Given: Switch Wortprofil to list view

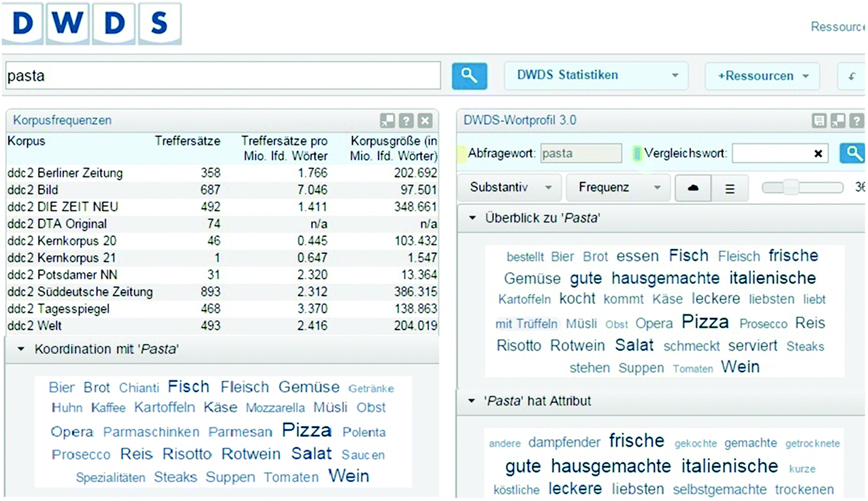Looking at the screenshot, I should coord(730,188).
